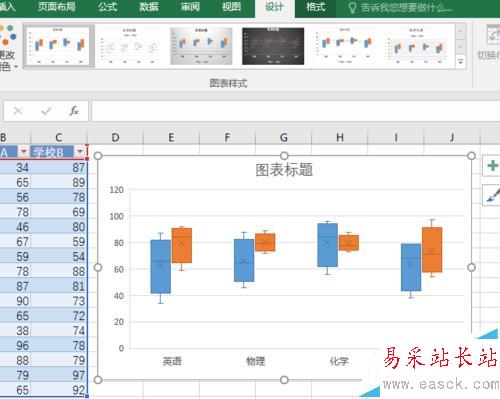Screen dimensions: 500x399
Task: Select the cell containing 34
Action: coord(15,167)
